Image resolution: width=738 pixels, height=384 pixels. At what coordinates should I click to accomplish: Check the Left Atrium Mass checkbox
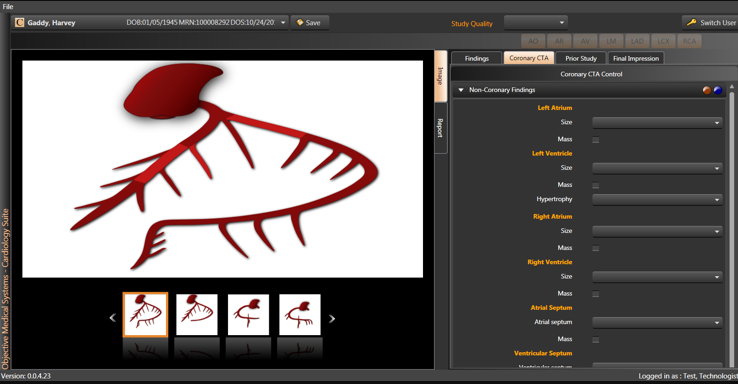coord(595,140)
